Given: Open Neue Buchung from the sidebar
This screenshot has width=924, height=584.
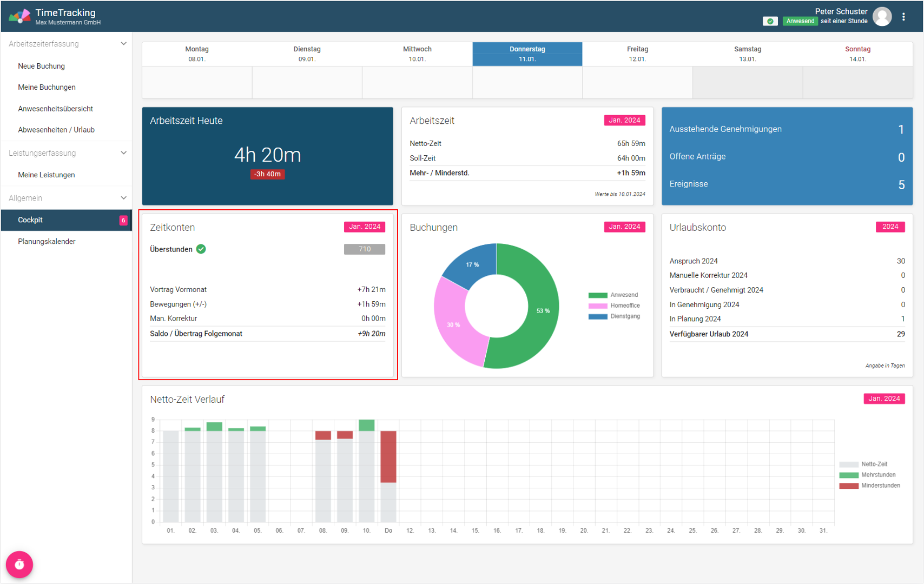Looking at the screenshot, I should pos(41,66).
